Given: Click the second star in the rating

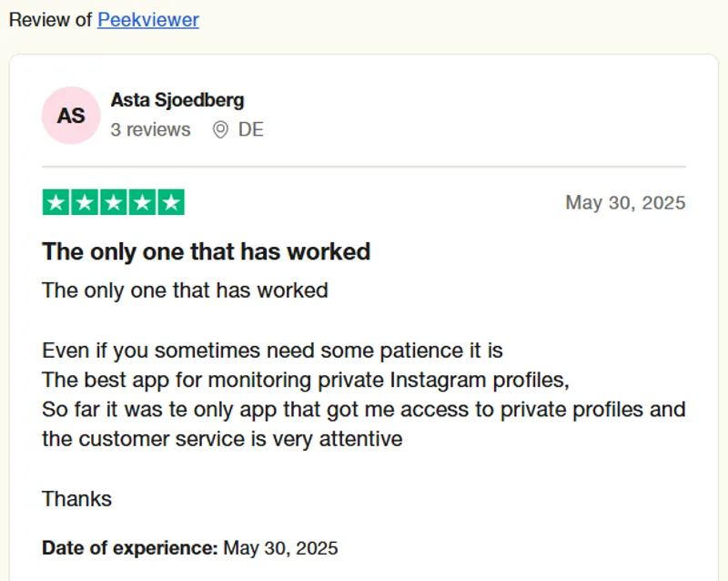Looking at the screenshot, I should pos(85,202).
